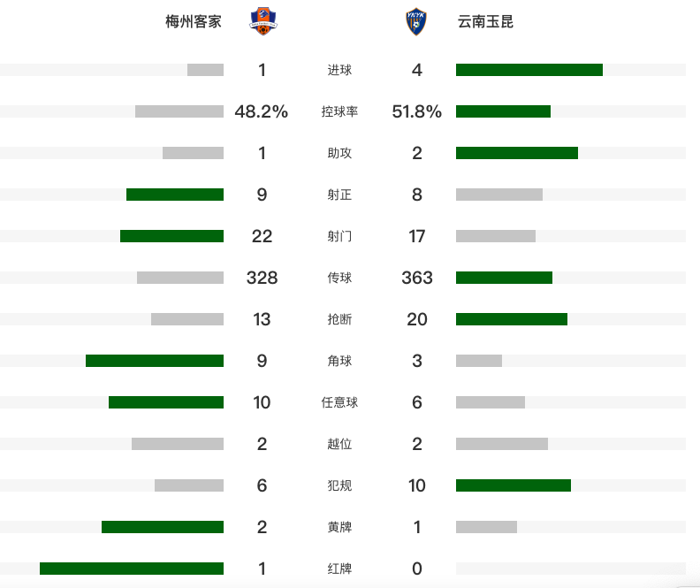Screen dimensions: 700x588
Task: Click the 控球率 stat label
Action: [x=339, y=111]
